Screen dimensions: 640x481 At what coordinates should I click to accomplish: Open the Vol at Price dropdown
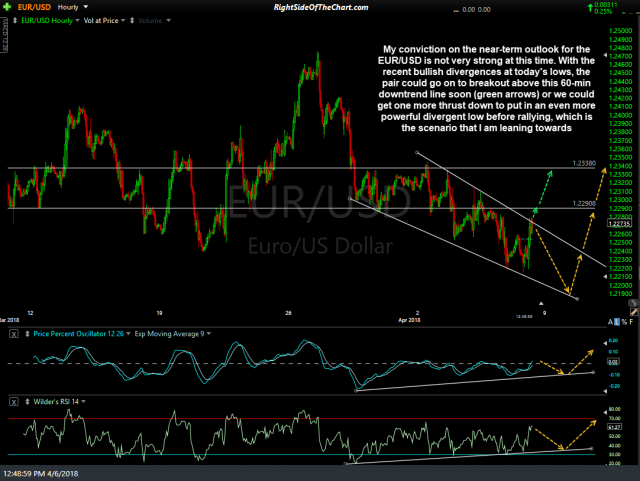pyautogui.click(x=123, y=20)
